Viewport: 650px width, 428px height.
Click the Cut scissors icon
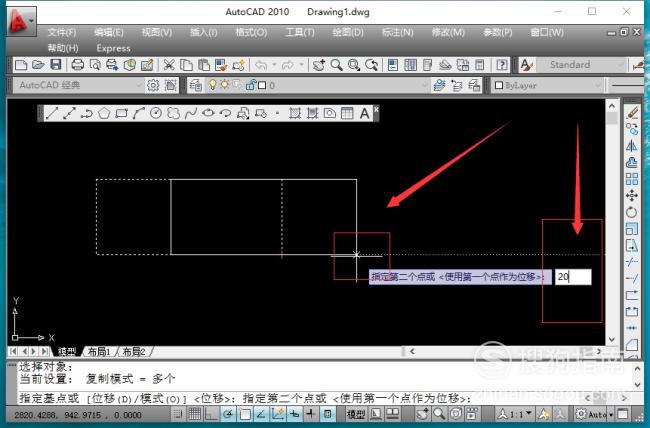pyautogui.click(x=169, y=65)
